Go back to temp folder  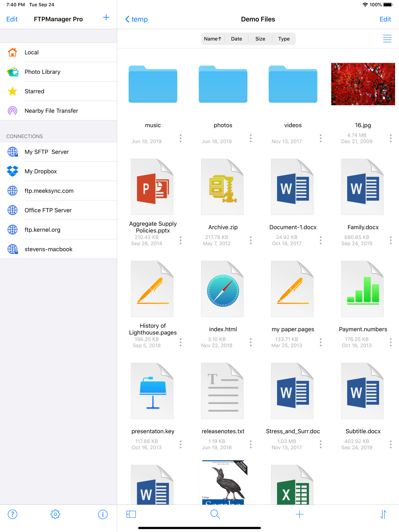click(x=136, y=19)
